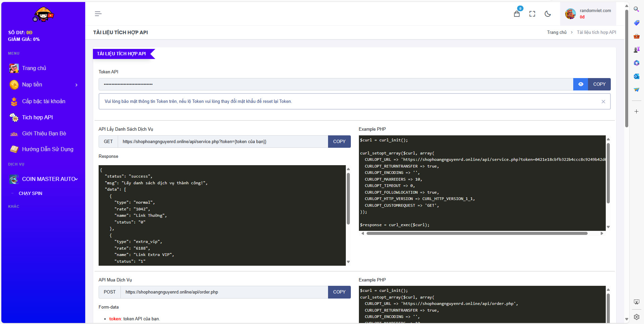Click the Giới Thiệu Bạn Bè icon
The image size is (644, 324).
14,134
